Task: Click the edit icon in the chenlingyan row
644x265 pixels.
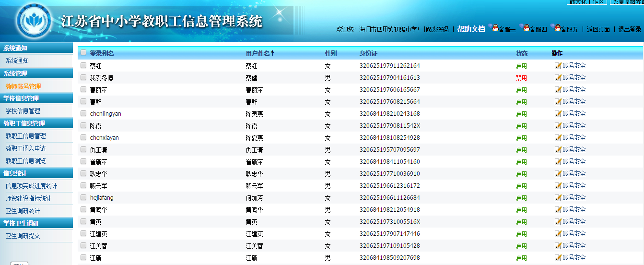Action: [x=558, y=114]
